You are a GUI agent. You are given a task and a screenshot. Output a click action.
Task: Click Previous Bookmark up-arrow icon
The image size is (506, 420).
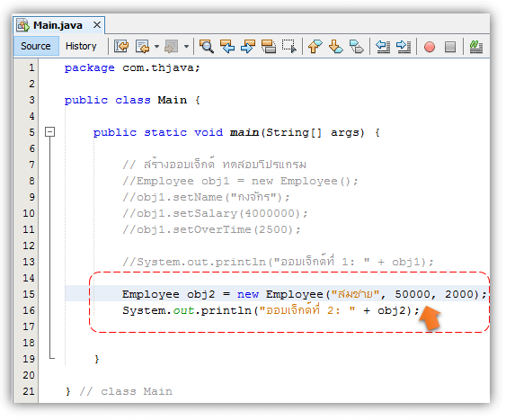click(315, 46)
